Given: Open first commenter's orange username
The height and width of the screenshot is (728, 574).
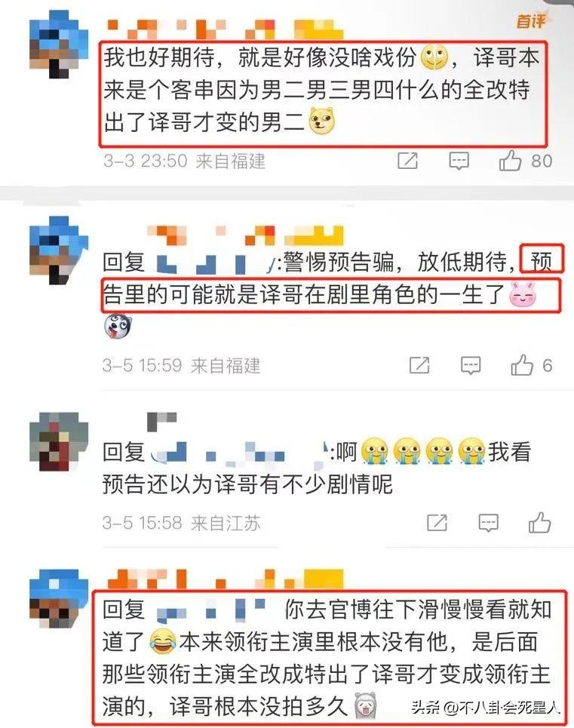Looking at the screenshot, I should coord(225,29).
